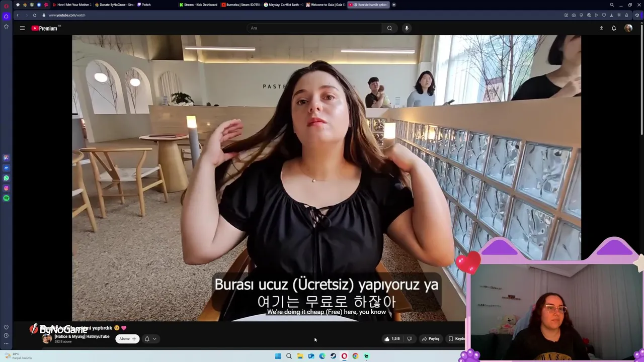Open the YouTube account avatar menu
Viewport: 644px width, 362px height.
tap(628, 28)
